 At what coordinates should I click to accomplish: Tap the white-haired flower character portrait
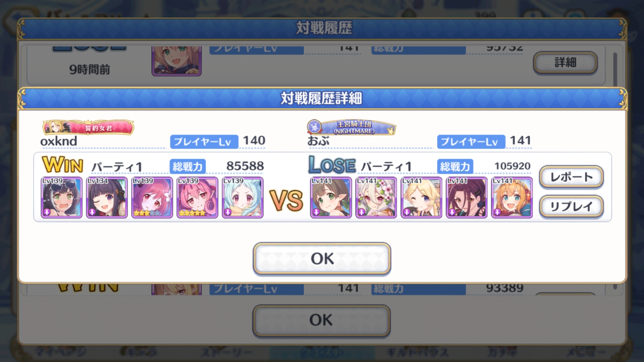(376, 197)
